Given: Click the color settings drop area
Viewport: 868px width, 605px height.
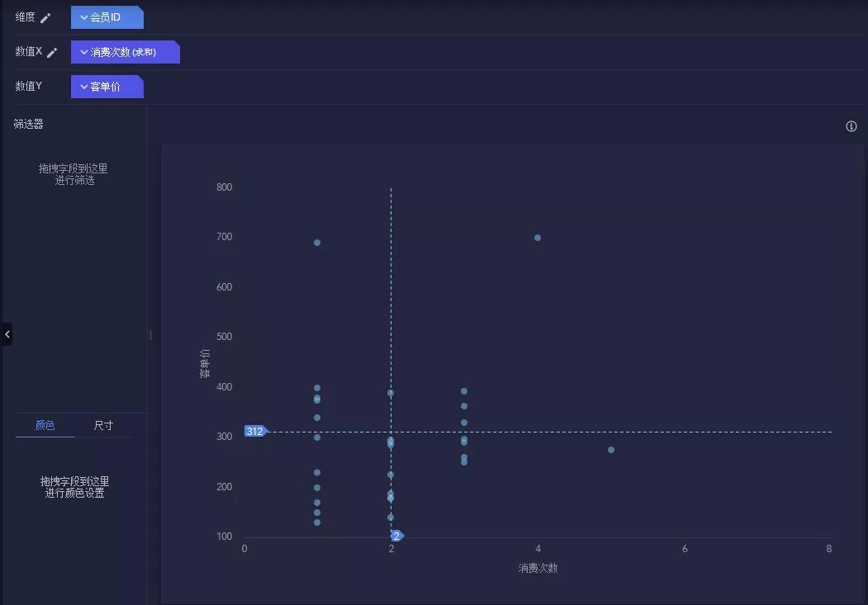Looking at the screenshot, I should tap(74, 487).
